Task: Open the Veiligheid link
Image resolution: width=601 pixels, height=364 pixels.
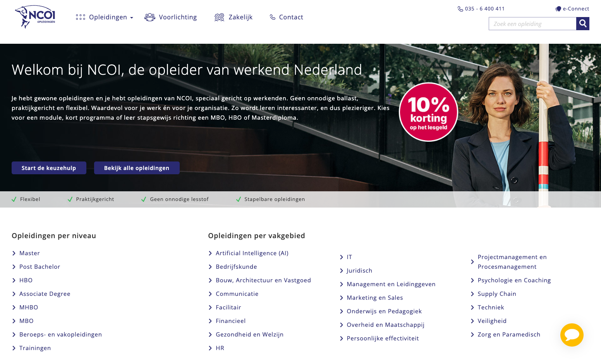Action: pyautogui.click(x=492, y=321)
